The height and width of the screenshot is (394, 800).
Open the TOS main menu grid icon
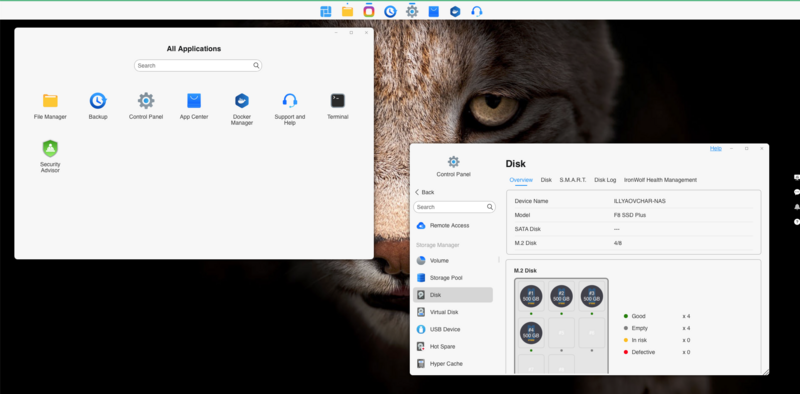click(x=326, y=11)
